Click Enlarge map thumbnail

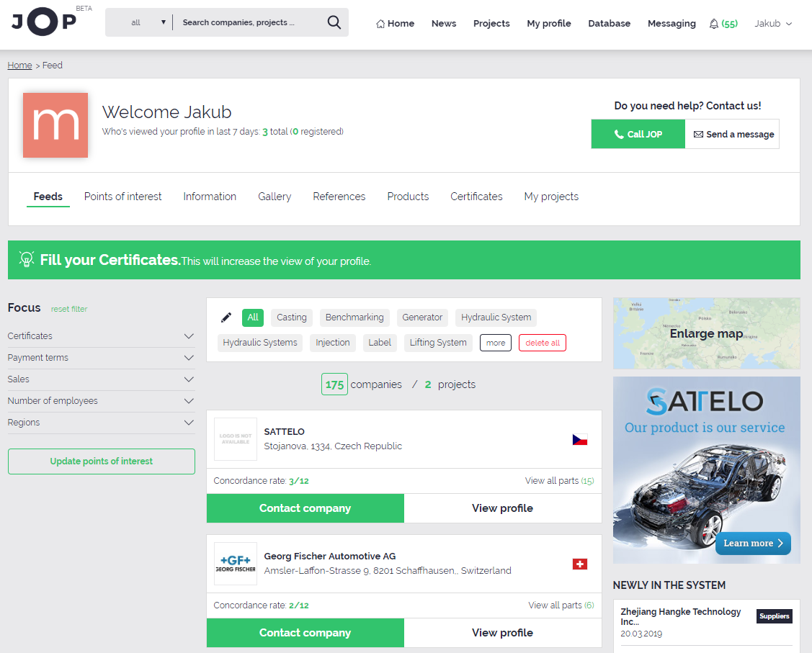click(706, 333)
